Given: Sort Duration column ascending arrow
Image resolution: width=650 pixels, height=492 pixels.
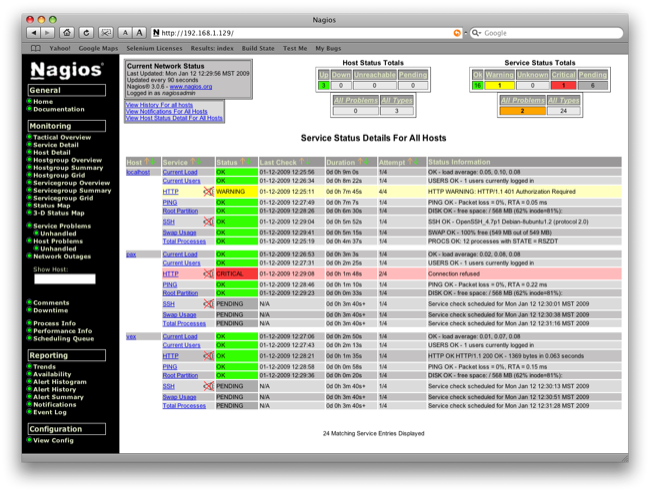Looking at the screenshot, I should pos(360,161).
